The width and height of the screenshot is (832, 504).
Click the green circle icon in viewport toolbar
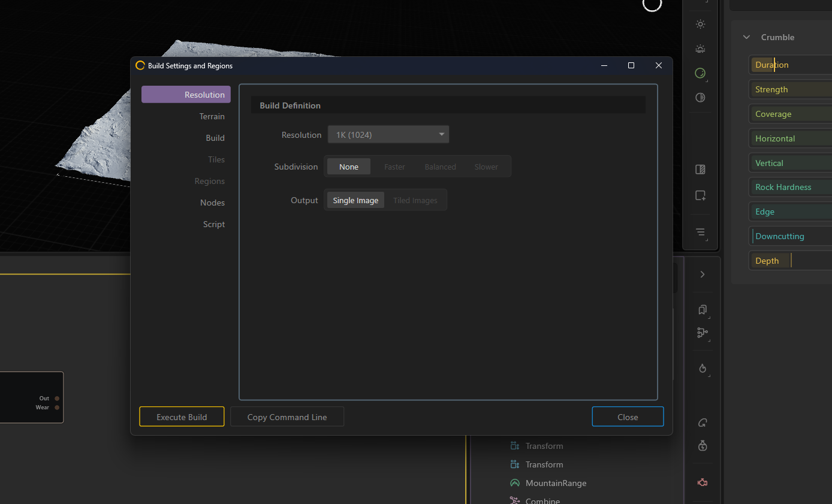tap(700, 73)
